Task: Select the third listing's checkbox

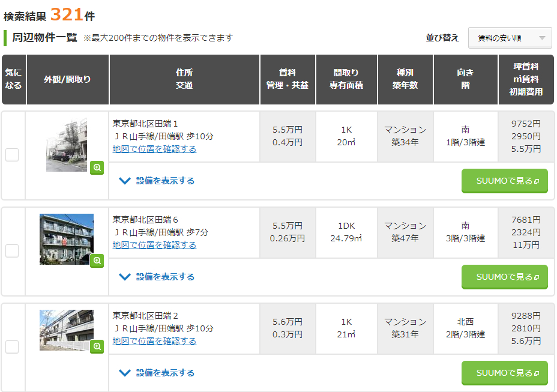Action: [12, 347]
